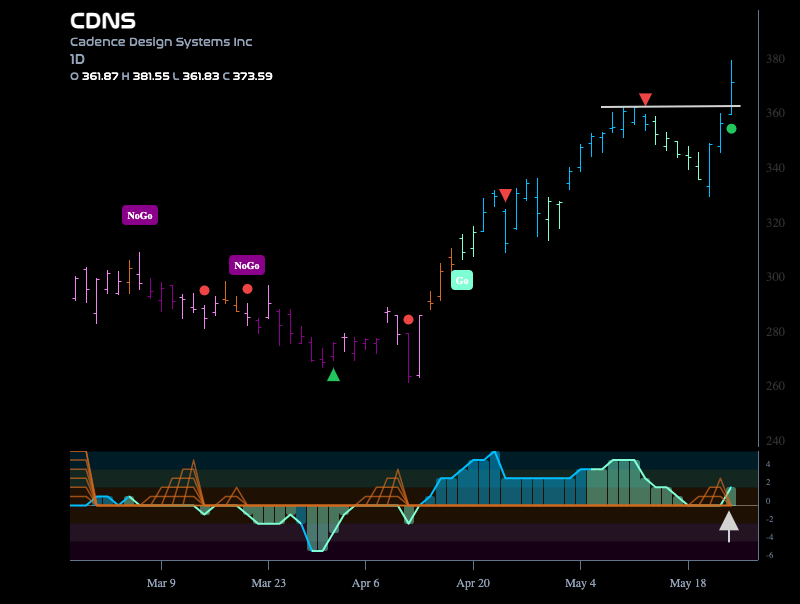The height and width of the screenshot is (604, 800).
Task: Click the 360 price axis label
Action: pos(775,113)
